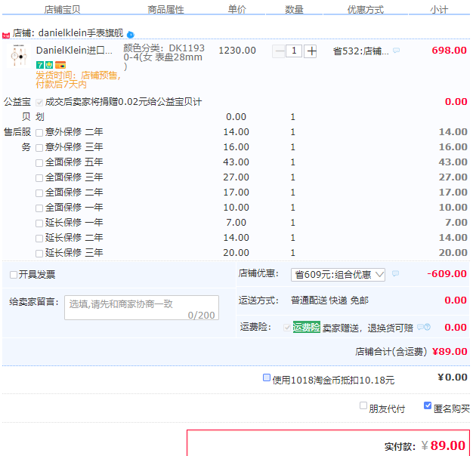
Task: Click the green 运费险 label
Action: 306,327
